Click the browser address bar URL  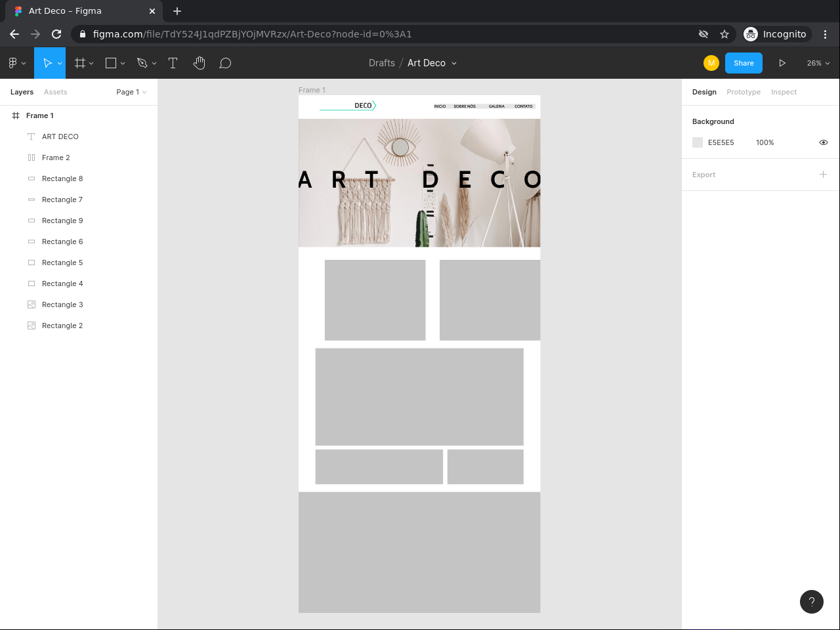(253, 34)
